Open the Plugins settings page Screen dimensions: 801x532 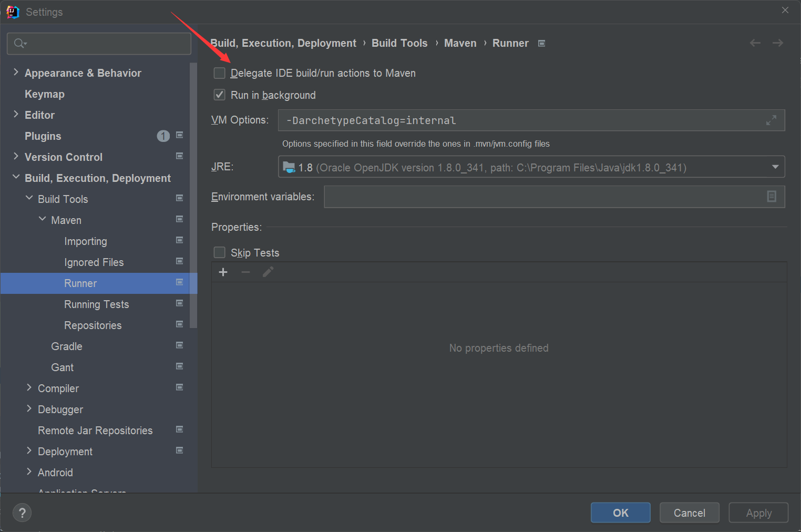(43, 136)
